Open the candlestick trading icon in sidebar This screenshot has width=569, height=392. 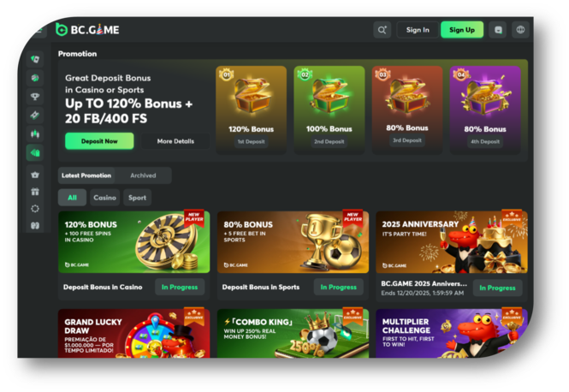[35, 134]
